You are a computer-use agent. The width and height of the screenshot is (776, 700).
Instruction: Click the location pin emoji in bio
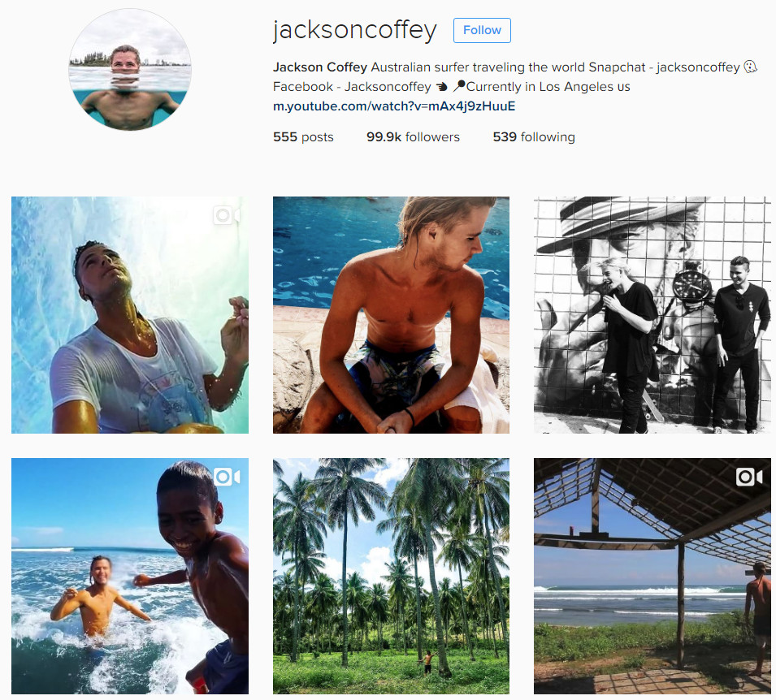click(x=459, y=86)
